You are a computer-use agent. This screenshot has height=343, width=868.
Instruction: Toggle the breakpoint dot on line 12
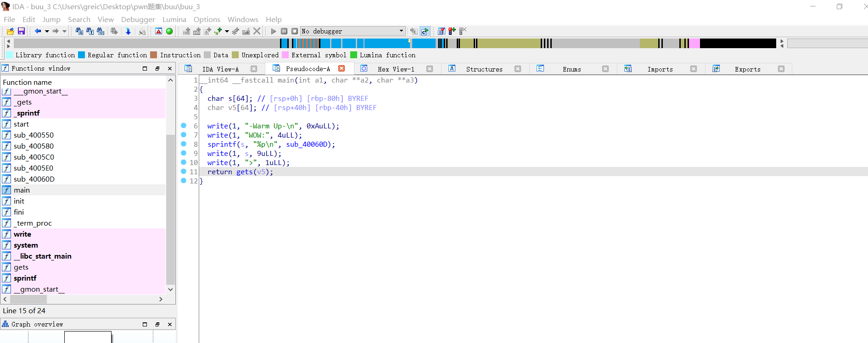tap(184, 181)
